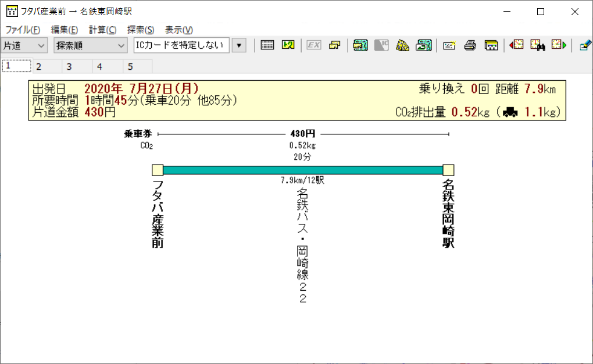
Task: Open the 探索順 sort order dropdown
Action: coord(90,45)
